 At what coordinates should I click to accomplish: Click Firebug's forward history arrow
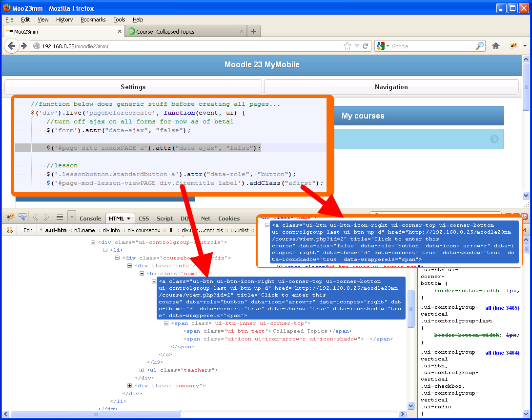coord(46,217)
